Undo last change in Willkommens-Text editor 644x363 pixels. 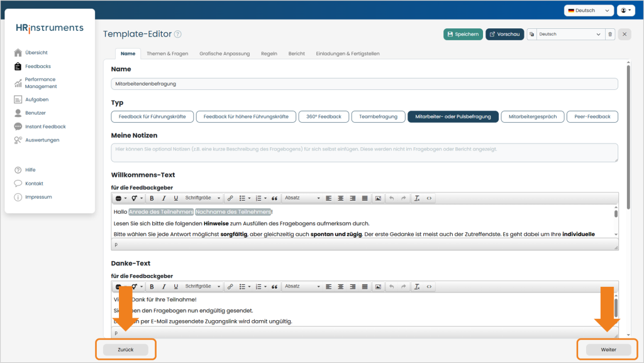(391, 198)
